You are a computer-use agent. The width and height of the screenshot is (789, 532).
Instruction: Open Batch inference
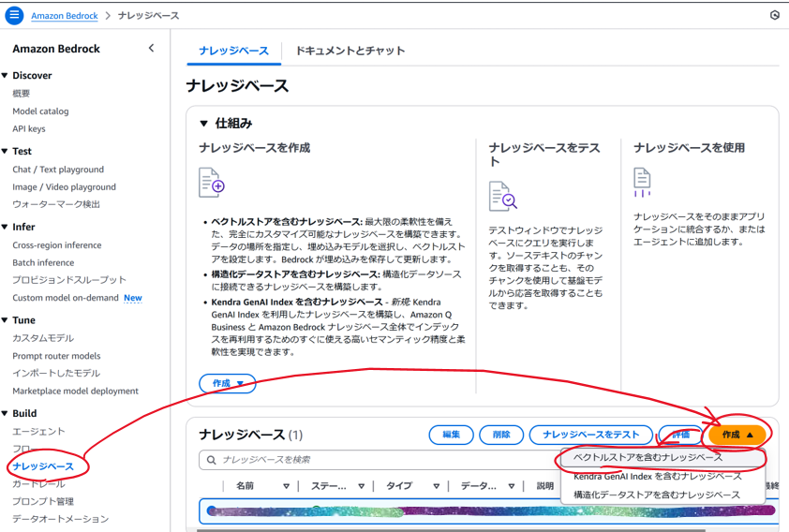pos(43,263)
